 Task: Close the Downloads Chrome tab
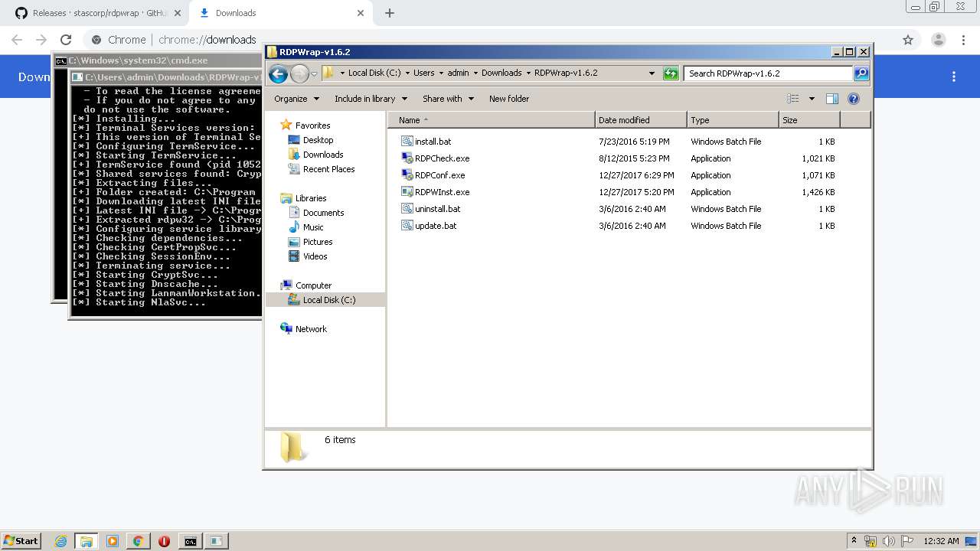click(x=361, y=13)
